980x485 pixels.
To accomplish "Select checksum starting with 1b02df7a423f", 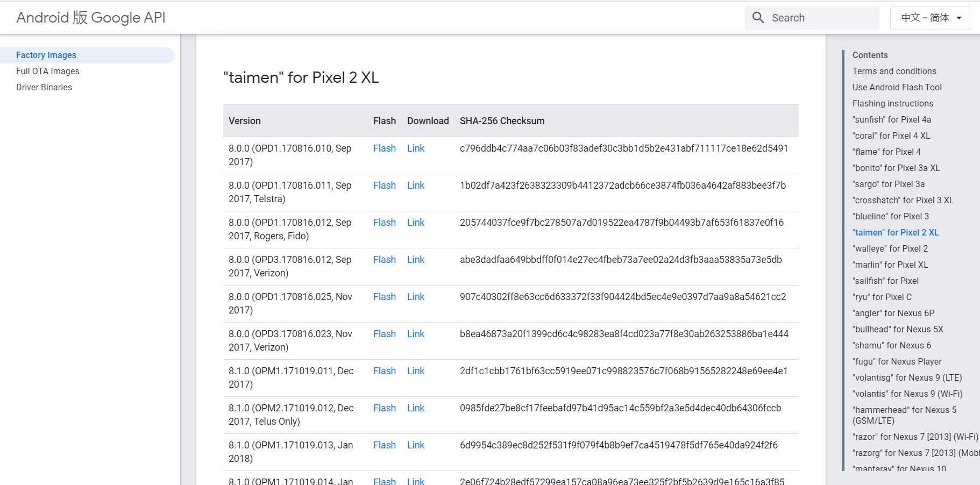I will coord(623,186).
